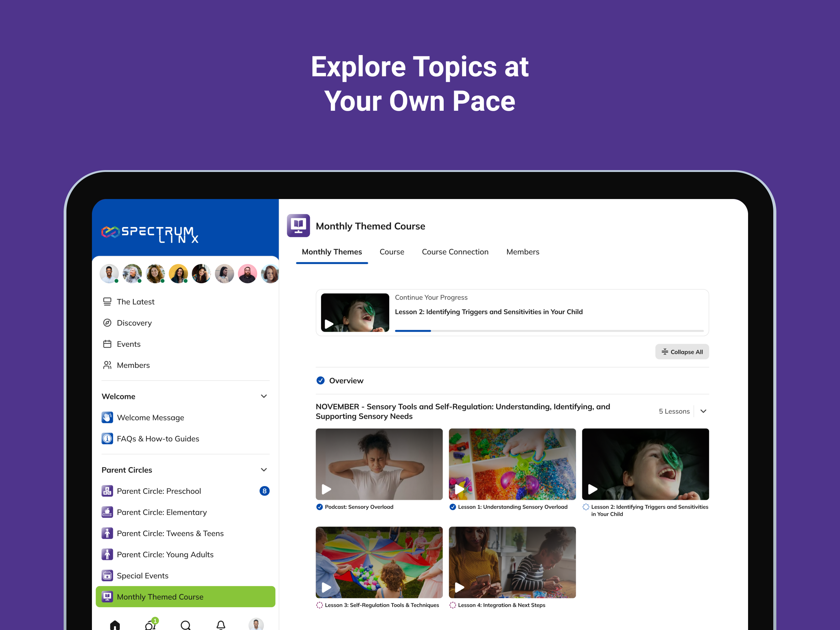Viewport: 840px width, 630px height.
Task: Toggle the Overview completion checkmark
Action: click(320, 380)
